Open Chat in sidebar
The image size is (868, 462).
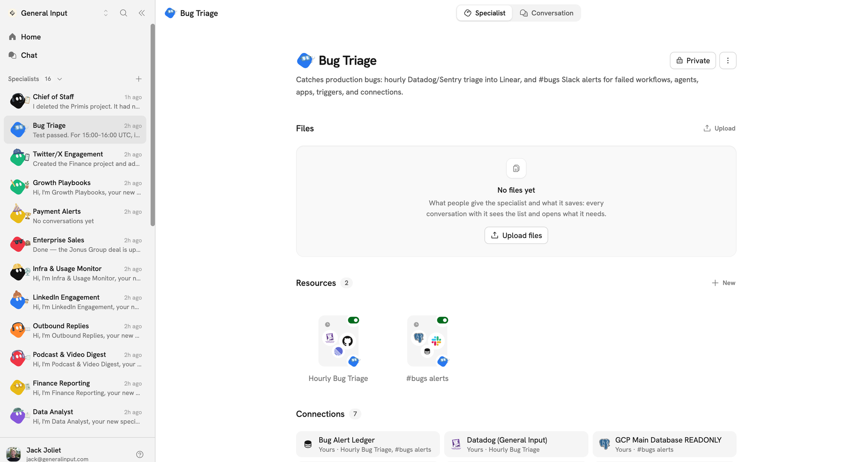coord(75,55)
